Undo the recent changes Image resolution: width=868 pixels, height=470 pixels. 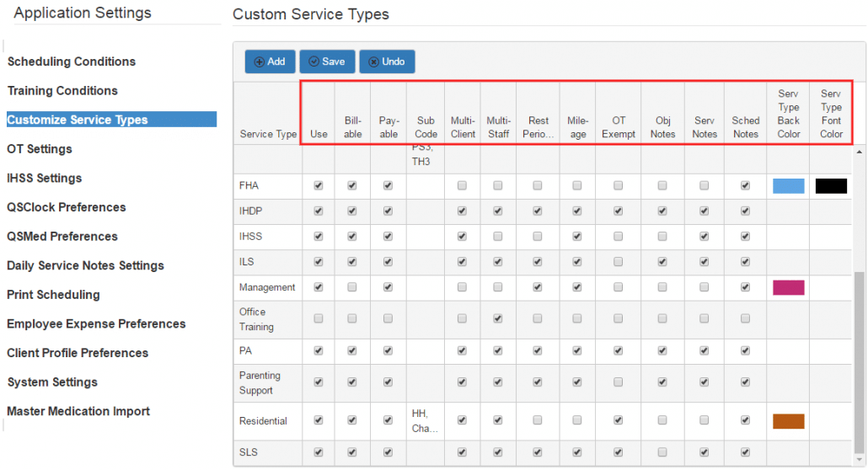[x=387, y=61]
